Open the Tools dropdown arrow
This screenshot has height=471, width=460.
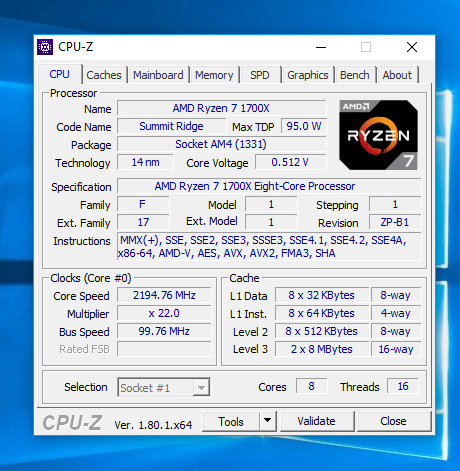click(x=267, y=421)
